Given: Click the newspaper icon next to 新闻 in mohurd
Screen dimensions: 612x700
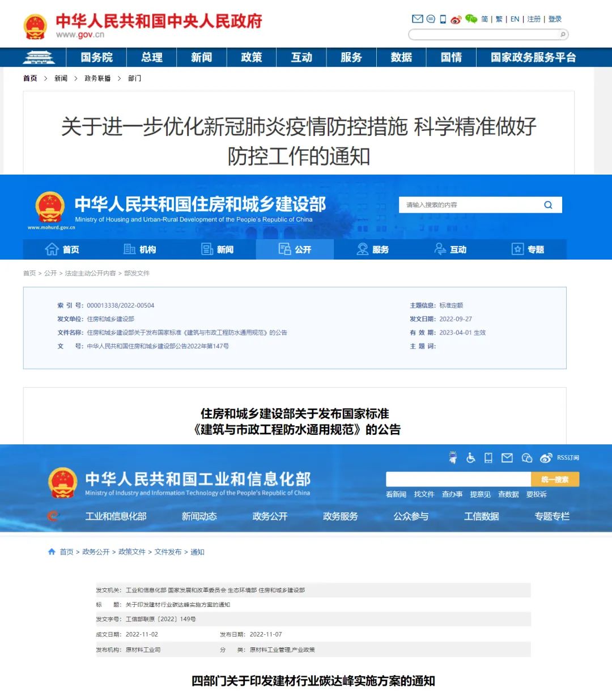Looking at the screenshot, I should (207, 249).
